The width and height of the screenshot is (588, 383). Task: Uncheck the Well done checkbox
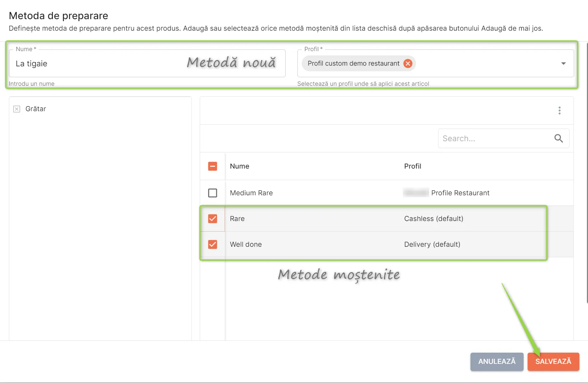pos(213,244)
